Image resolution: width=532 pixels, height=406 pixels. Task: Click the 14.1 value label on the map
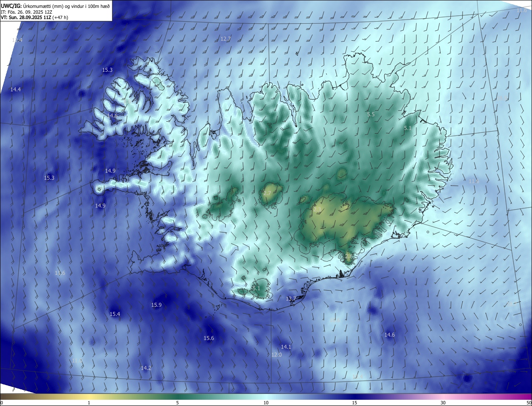(286, 347)
